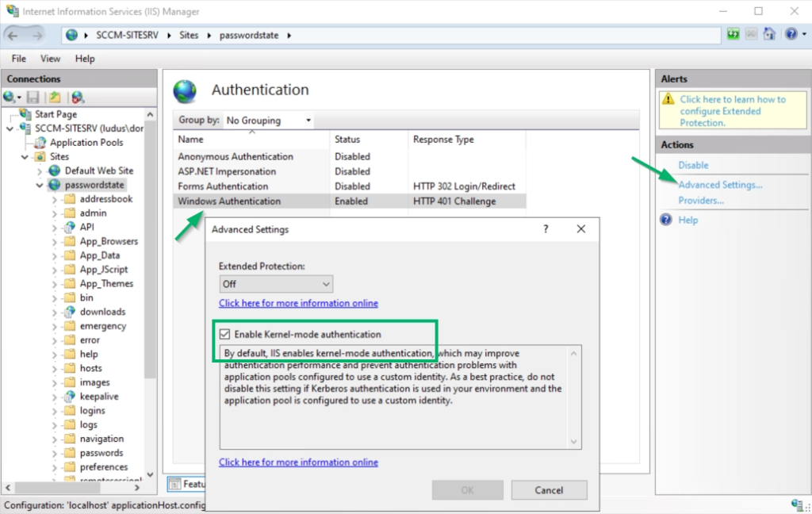This screenshot has width=812, height=514.
Task: Select the Forms Authentication row
Action: point(223,186)
